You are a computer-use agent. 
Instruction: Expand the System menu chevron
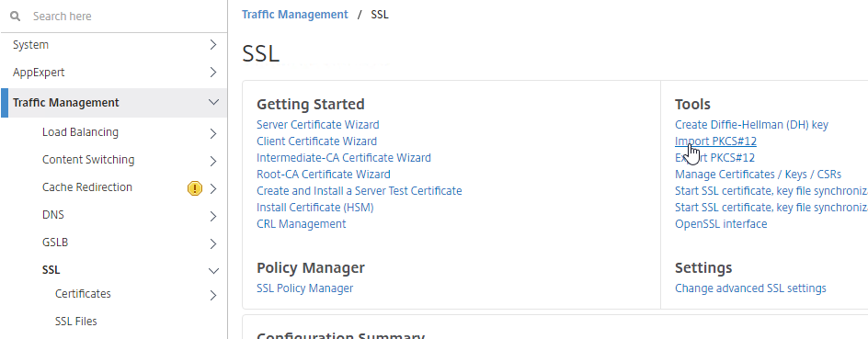click(213, 45)
